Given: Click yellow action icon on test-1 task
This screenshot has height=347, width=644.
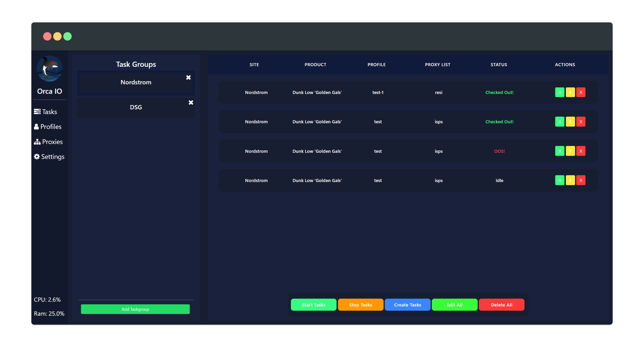Looking at the screenshot, I should click(570, 92).
